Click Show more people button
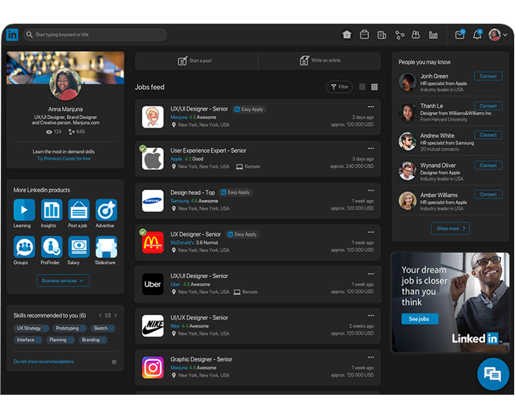515x420 pixels. (450, 229)
